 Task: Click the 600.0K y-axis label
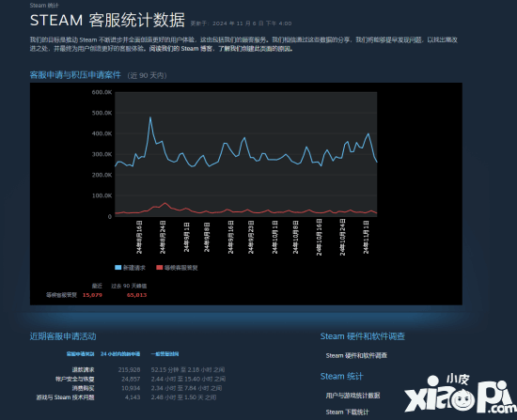(x=102, y=92)
